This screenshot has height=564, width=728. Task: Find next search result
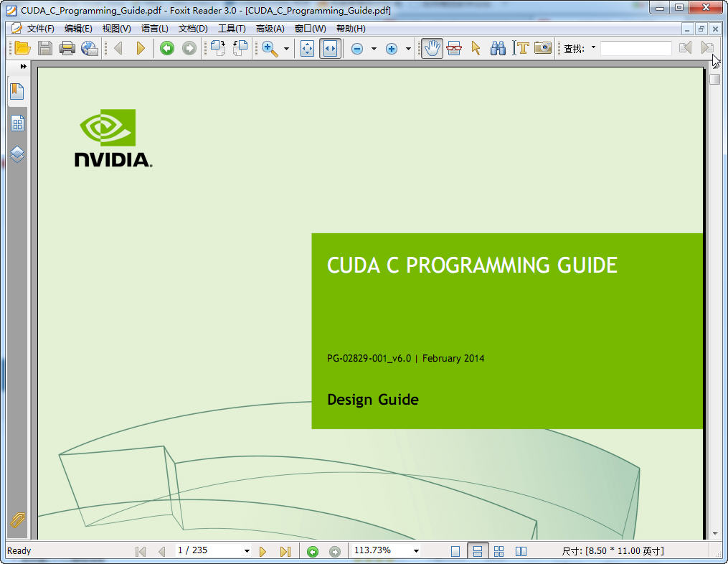708,48
